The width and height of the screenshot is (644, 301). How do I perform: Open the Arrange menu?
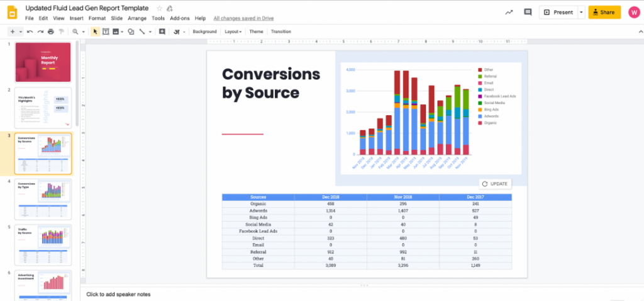pyautogui.click(x=137, y=18)
